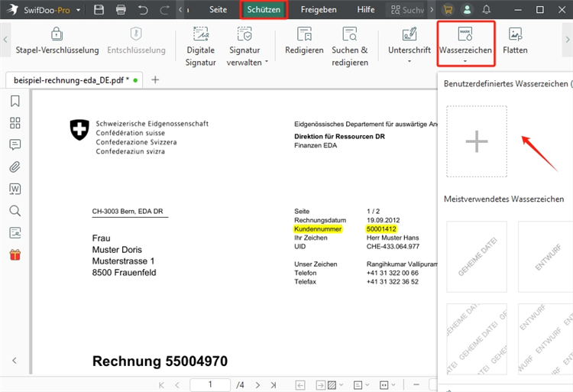Click the previous view arrow icon
573x392 pixels.
pos(300,385)
